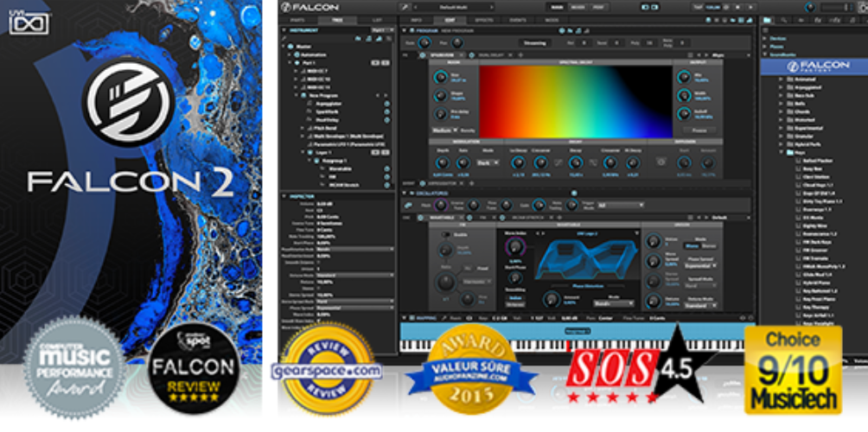Toggle power for SparkVerb in tree
868x432 pixels.
click(x=387, y=111)
